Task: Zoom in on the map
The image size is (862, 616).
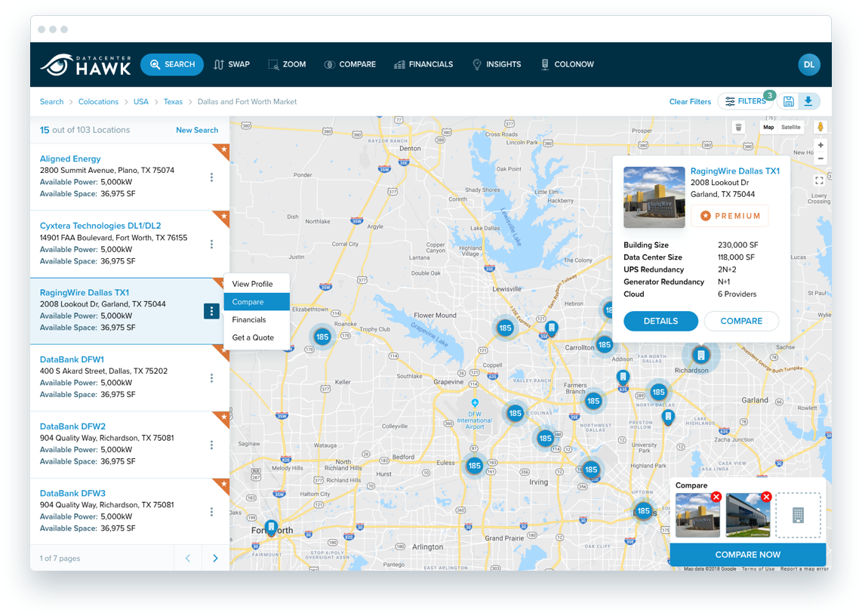Action: 820,145
